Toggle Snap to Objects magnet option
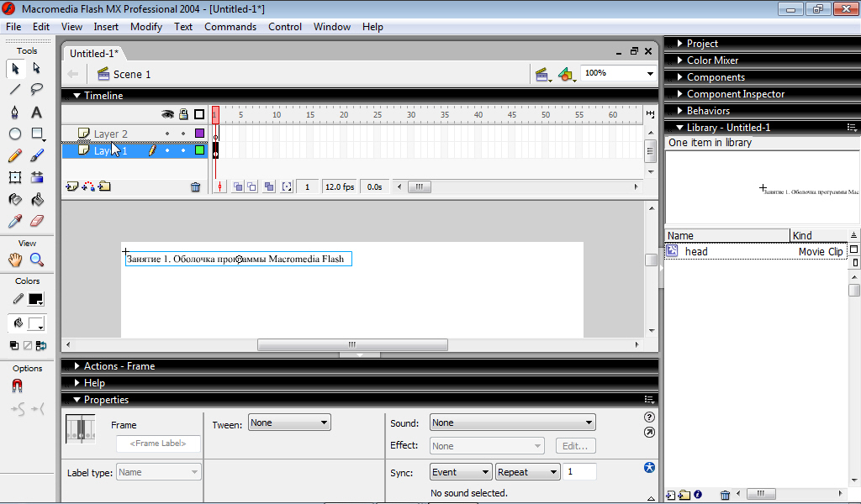 (x=17, y=386)
